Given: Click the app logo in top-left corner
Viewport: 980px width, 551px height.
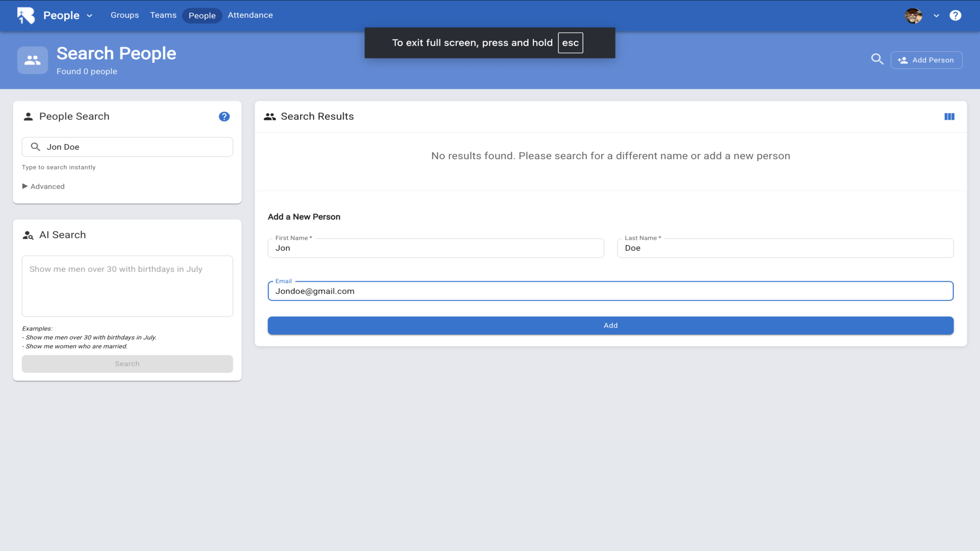Looking at the screenshot, I should coord(26,15).
